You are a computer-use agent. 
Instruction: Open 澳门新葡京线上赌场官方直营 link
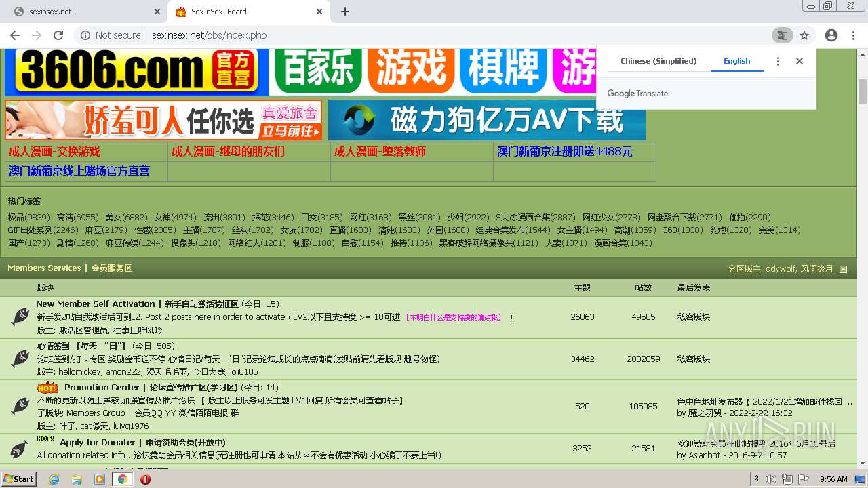(x=79, y=171)
